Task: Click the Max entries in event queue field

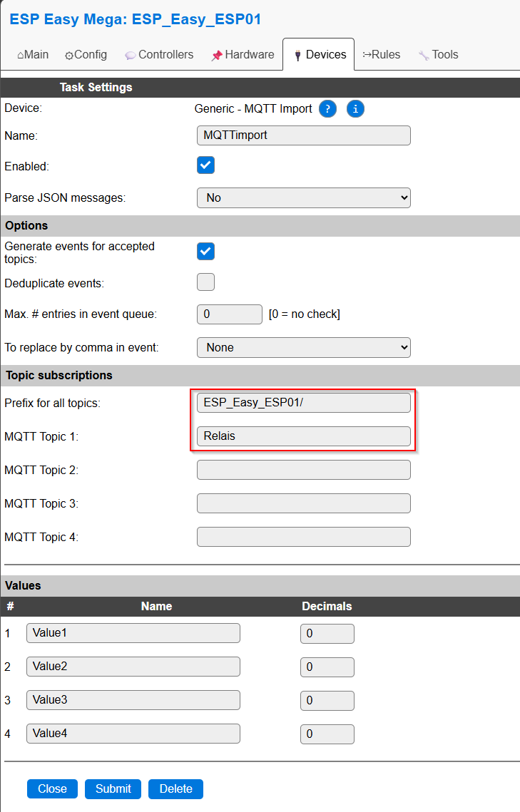Action: click(x=229, y=314)
